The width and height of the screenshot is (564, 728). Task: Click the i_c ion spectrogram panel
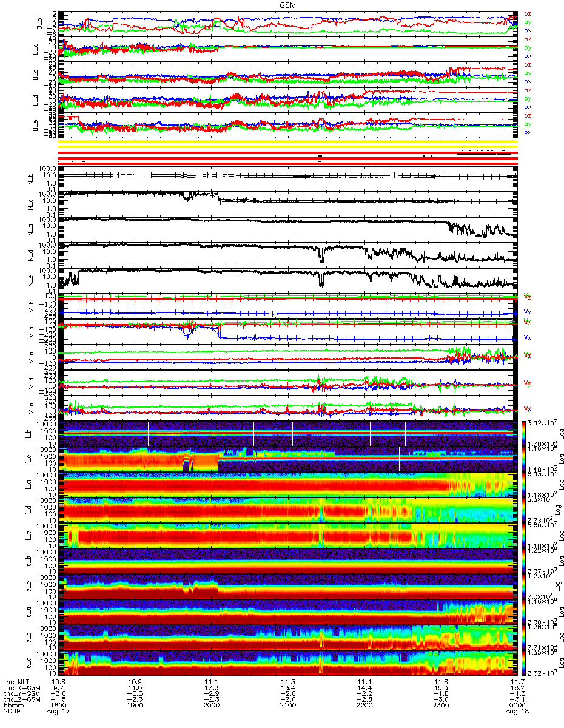click(x=287, y=459)
